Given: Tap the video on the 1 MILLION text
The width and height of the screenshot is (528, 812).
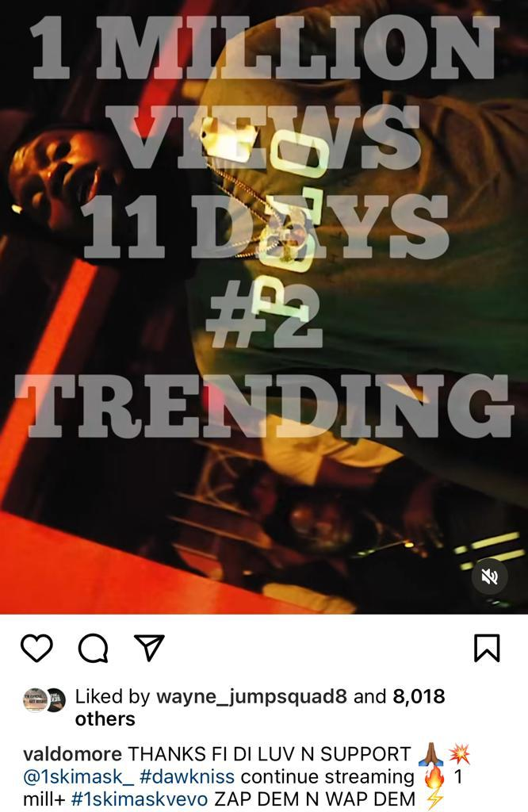Looking at the screenshot, I should tap(264, 48).
